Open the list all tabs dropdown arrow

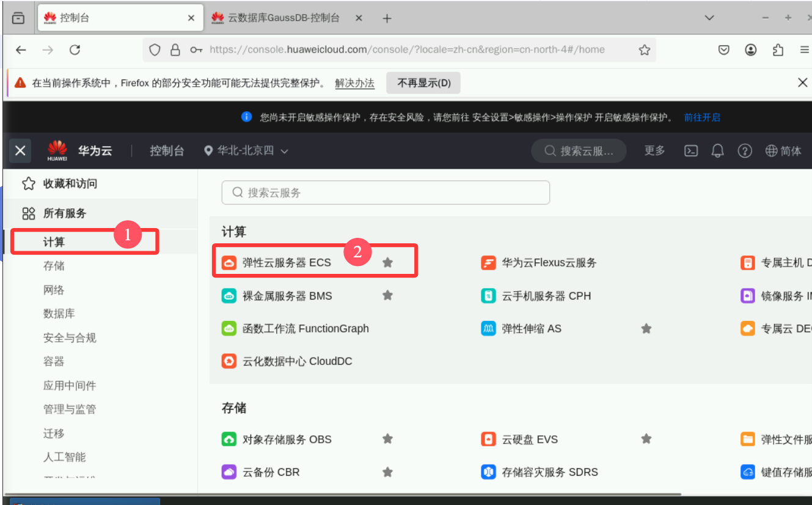click(709, 18)
